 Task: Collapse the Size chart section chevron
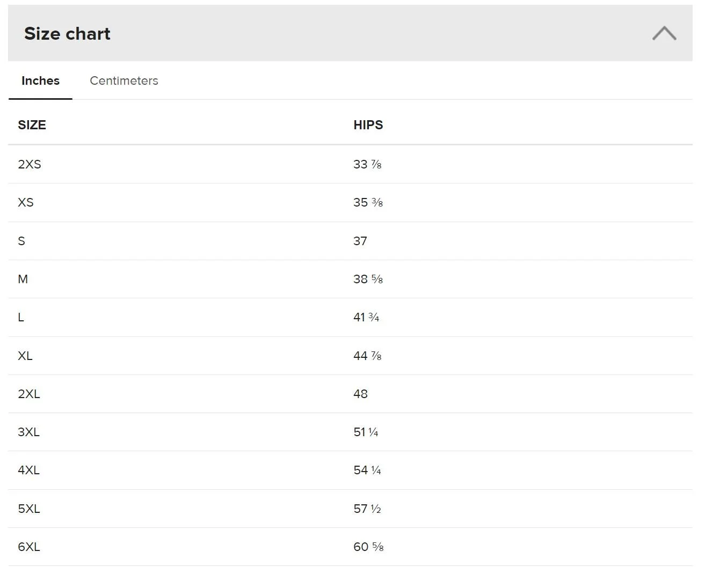point(664,33)
